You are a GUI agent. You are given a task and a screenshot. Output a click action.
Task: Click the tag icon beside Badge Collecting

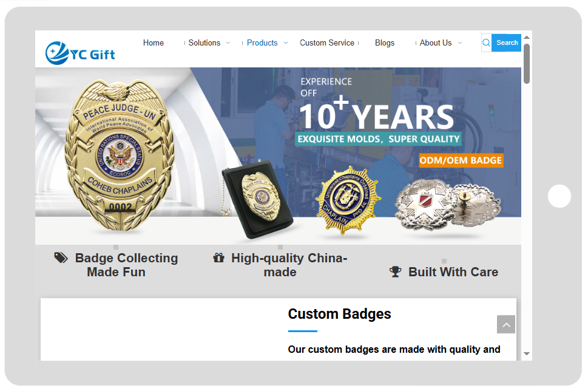(x=61, y=258)
